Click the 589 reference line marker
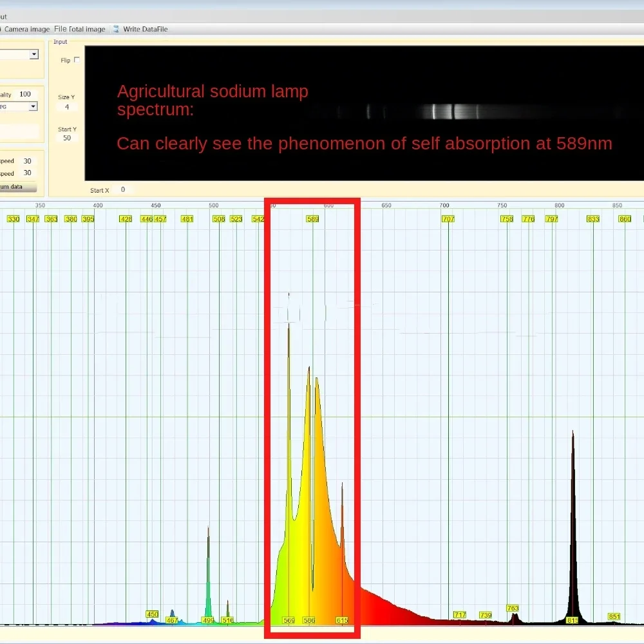The width and height of the screenshot is (644, 644). click(312, 219)
